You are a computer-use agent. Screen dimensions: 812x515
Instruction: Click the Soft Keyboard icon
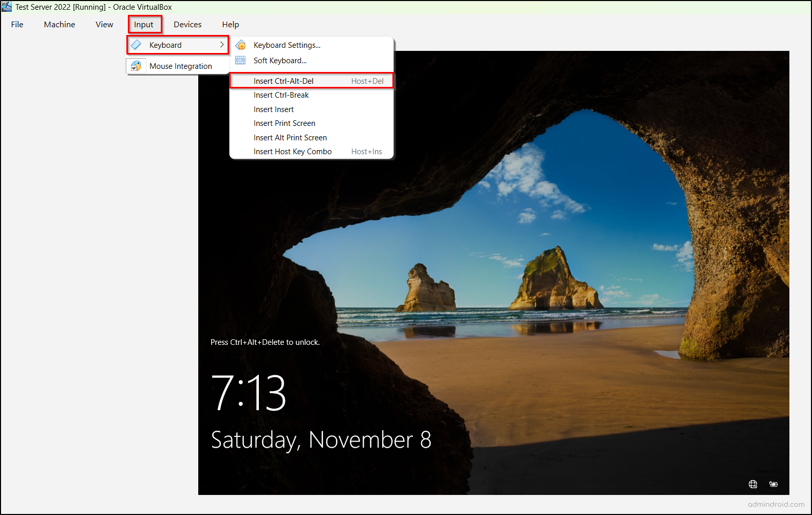tap(240, 61)
